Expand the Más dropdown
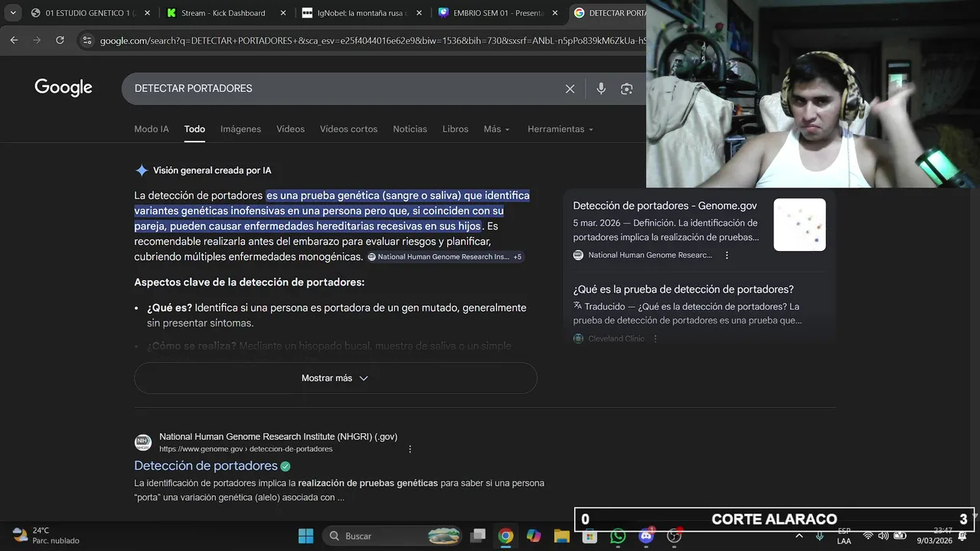 coord(496,129)
